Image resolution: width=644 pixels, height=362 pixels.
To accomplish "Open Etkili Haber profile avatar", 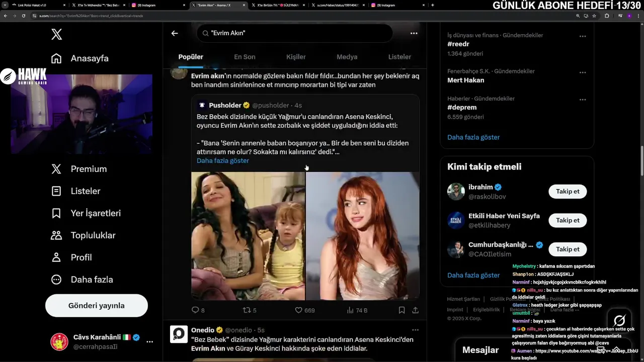I will [x=456, y=220].
